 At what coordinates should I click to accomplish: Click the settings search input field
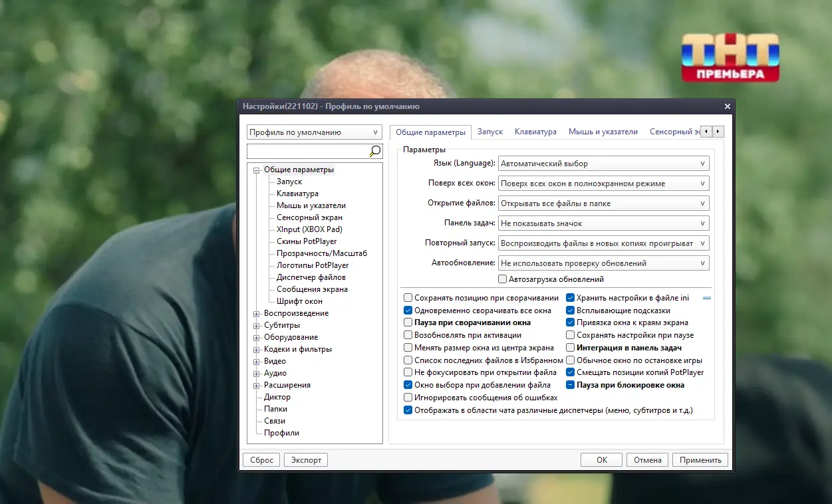(x=308, y=151)
